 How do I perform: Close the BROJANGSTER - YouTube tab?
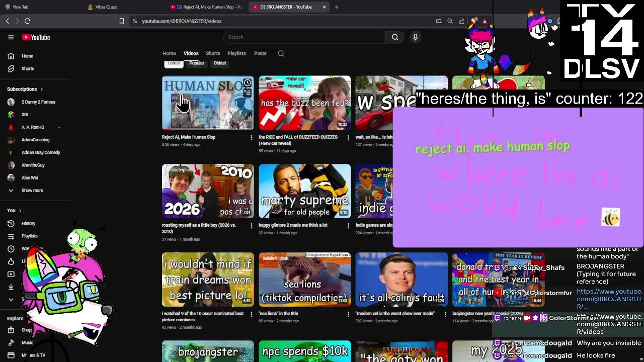[x=324, y=7]
